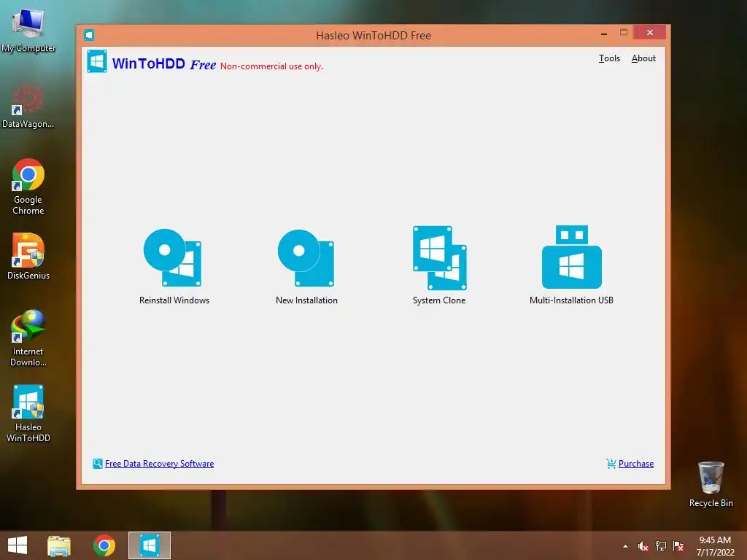This screenshot has height=560, width=747.
Task: Open the Recycle Bin on the desktop
Action: pyautogui.click(x=711, y=484)
